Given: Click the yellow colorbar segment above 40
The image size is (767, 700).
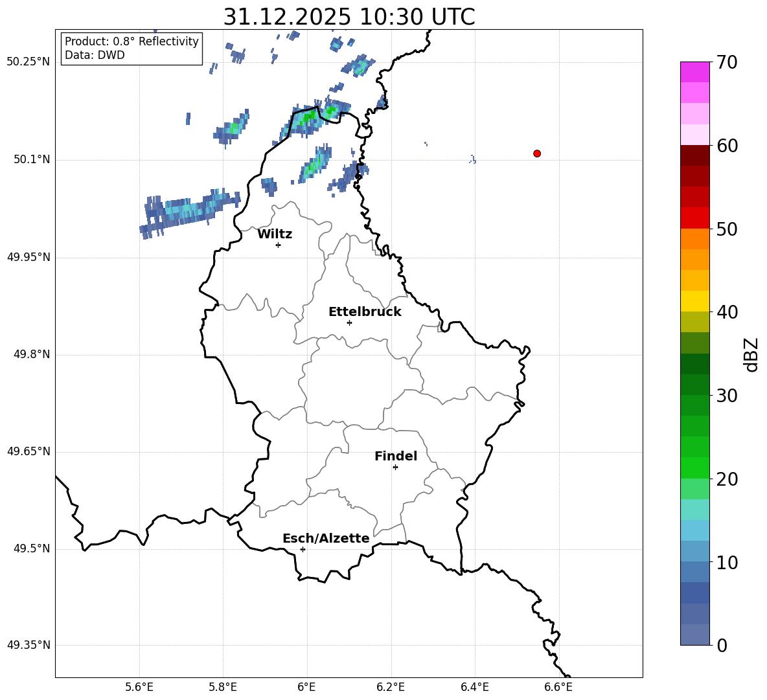Looking at the screenshot, I should (694, 301).
